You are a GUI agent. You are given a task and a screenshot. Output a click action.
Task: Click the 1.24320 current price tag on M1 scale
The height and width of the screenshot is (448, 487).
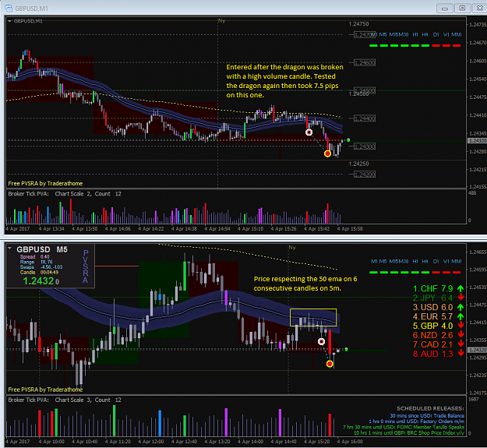tap(477, 141)
